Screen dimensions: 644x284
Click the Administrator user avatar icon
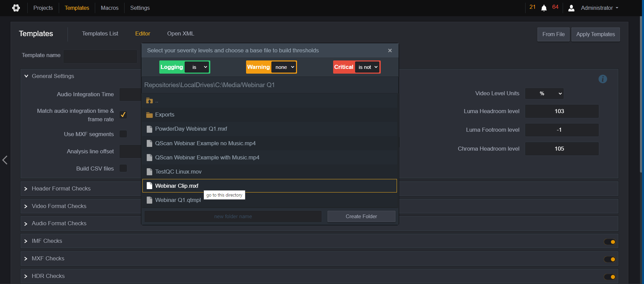(571, 8)
